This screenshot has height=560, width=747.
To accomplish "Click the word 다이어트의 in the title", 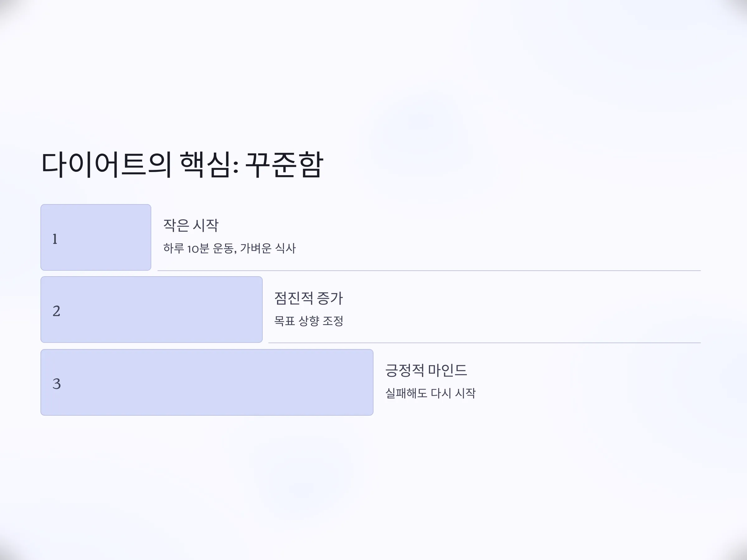I will point(106,165).
